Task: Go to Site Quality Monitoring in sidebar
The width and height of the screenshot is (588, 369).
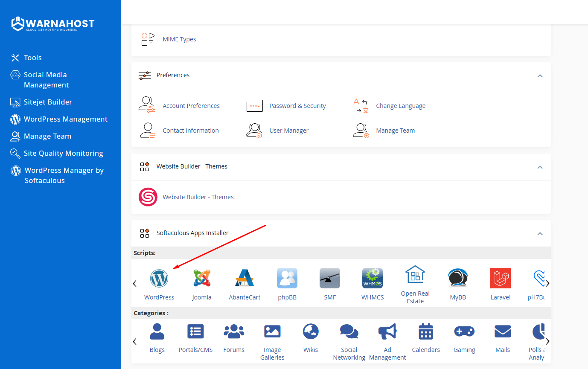Action: (x=63, y=153)
